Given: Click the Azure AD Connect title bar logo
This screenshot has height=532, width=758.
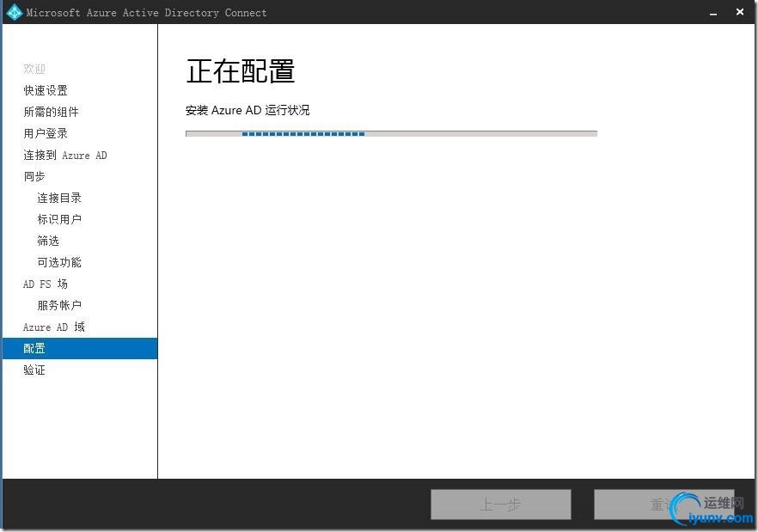Looking at the screenshot, I should [14, 12].
